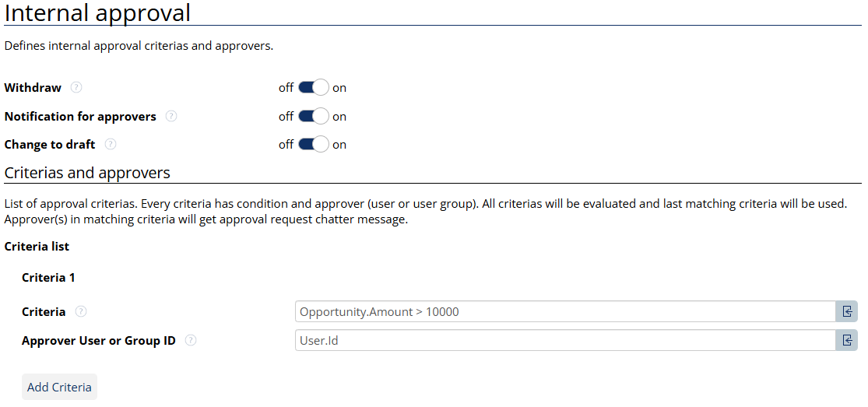The width and height of the screenshot is (868, 407).
Task: Toggle the Notification for approvers switch
Action: pyautogui.click(x=313, y=117)
